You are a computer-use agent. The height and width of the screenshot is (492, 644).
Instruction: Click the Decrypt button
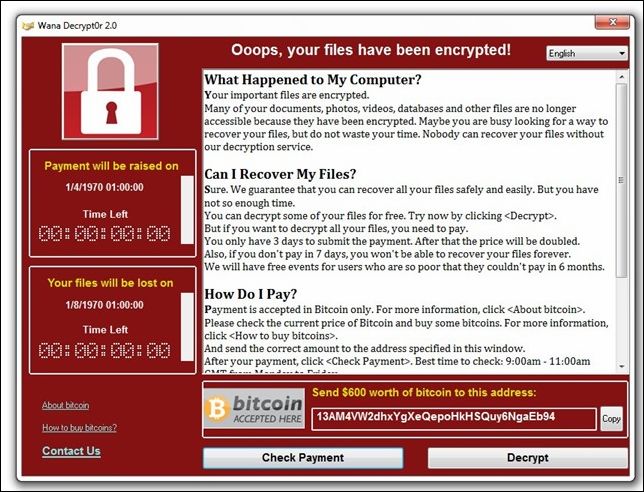[528, 458]
